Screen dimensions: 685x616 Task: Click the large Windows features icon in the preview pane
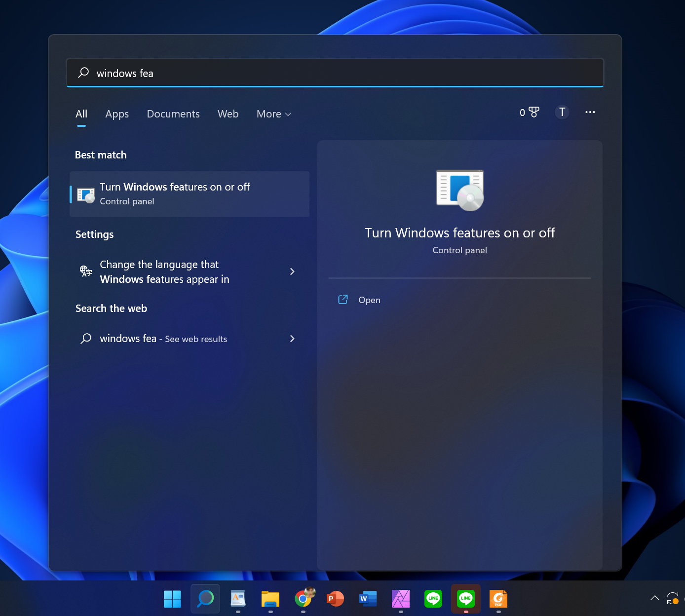click(460, 191)
